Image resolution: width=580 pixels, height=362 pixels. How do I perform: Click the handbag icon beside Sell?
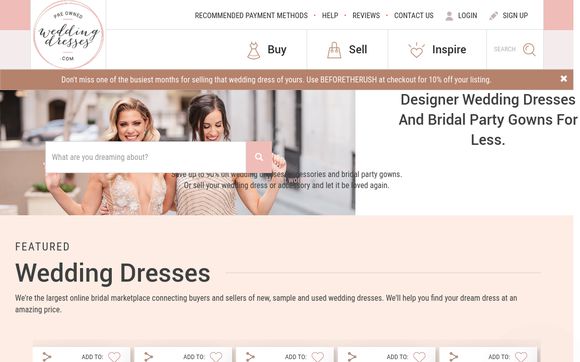point(334,50)
